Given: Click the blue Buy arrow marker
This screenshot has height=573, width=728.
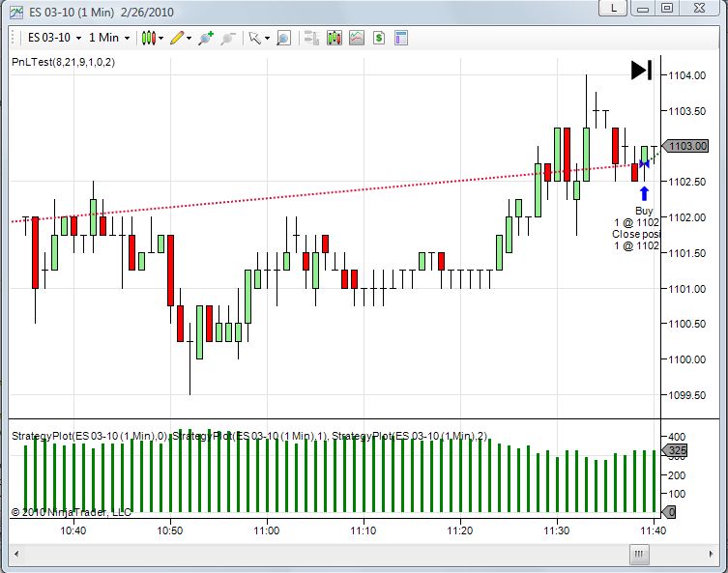Looking at the screenshot, I should point(644,193).
